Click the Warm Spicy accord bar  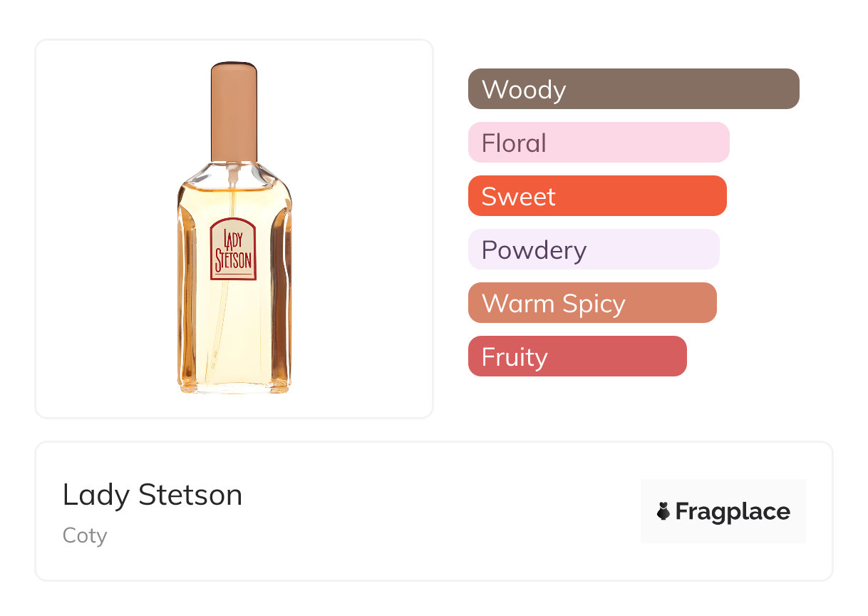coord(592,303)
